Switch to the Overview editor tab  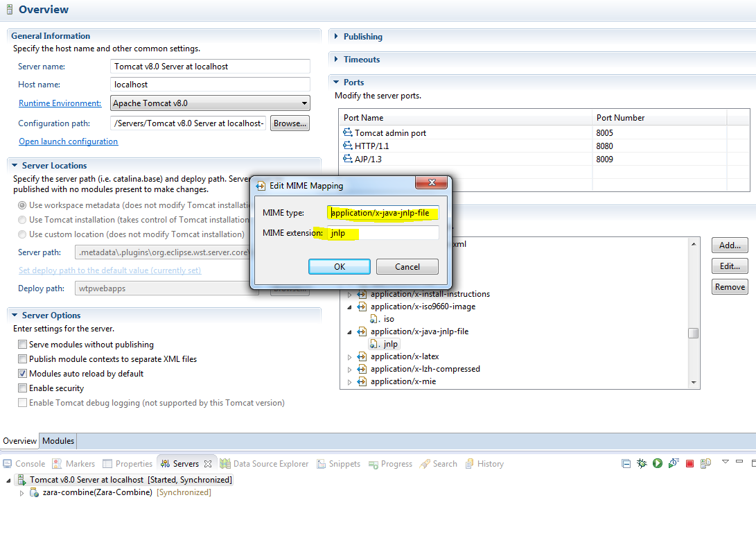[19, 441]
